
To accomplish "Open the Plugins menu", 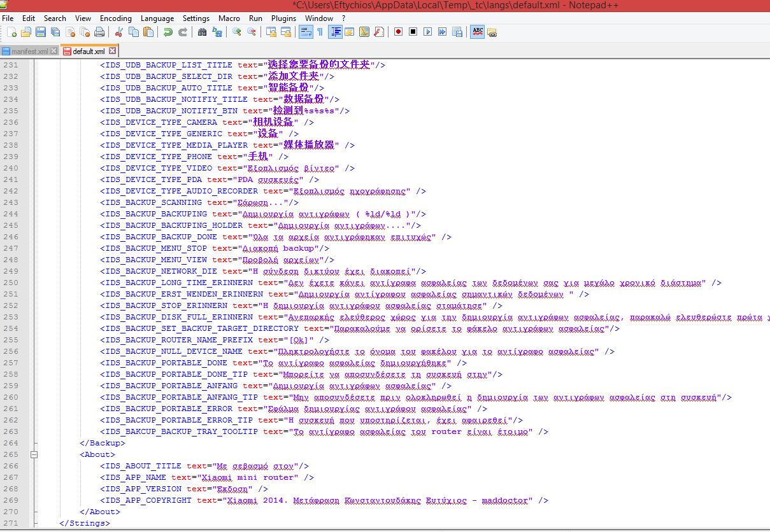I will tap(283, 18).
